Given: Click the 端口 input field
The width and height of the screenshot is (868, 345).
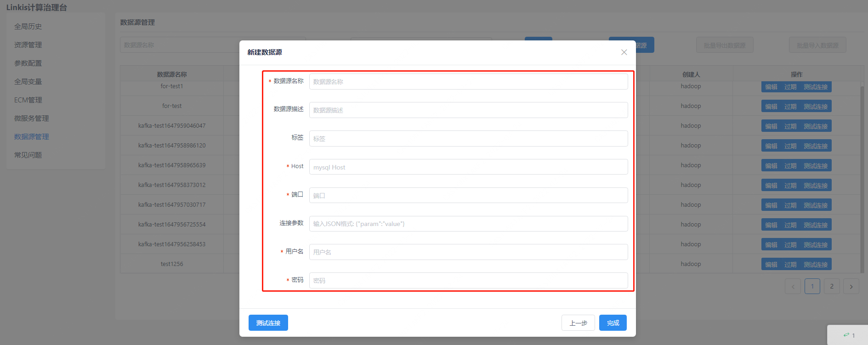Looking at the screenshot, I should [x=468, y=196].
